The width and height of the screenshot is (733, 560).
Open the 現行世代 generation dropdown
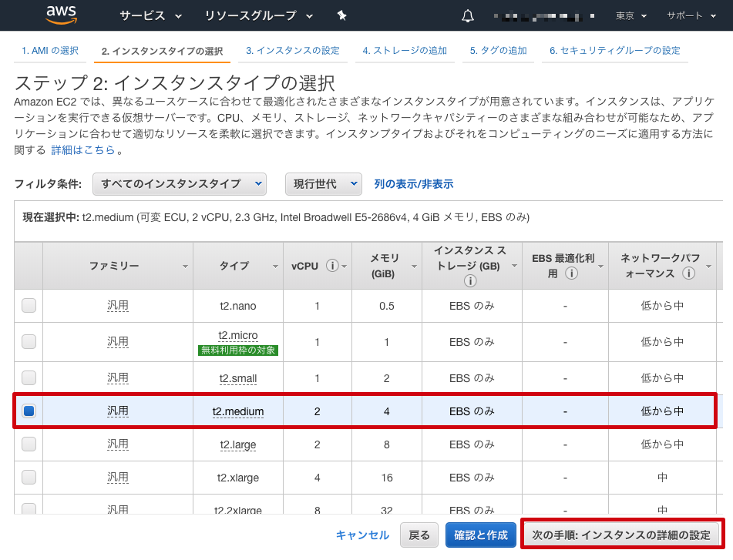click(x=324, y=184)
